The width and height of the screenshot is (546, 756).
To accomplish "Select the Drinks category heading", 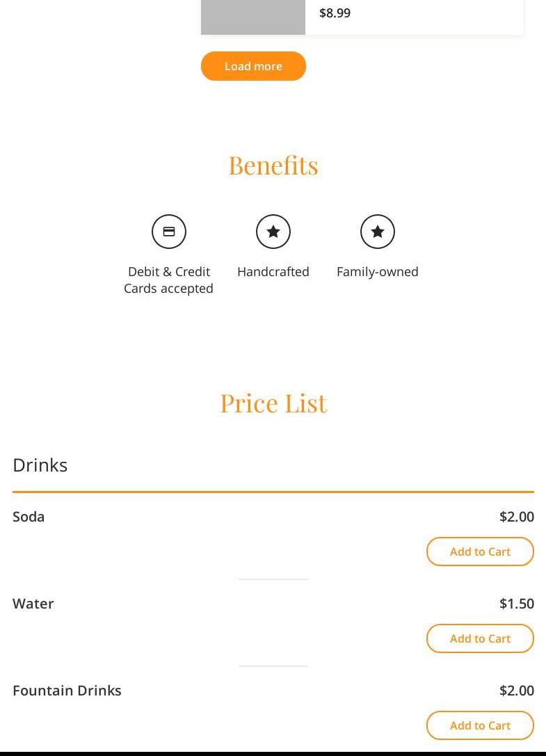I will click(x=40, y=465).
